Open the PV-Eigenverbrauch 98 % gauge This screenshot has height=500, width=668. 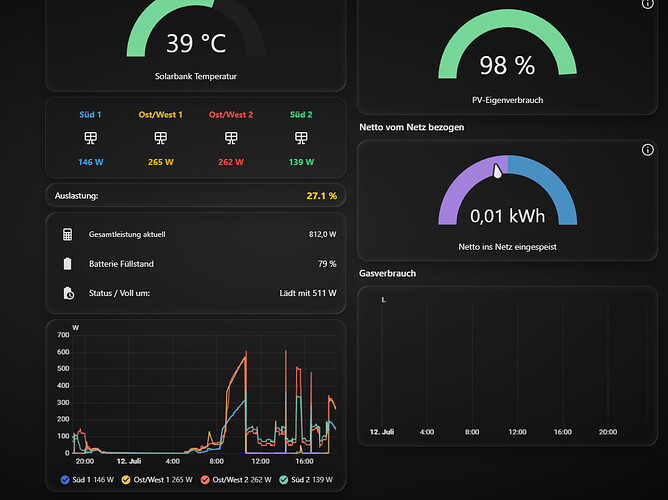[x=507, y=55]
